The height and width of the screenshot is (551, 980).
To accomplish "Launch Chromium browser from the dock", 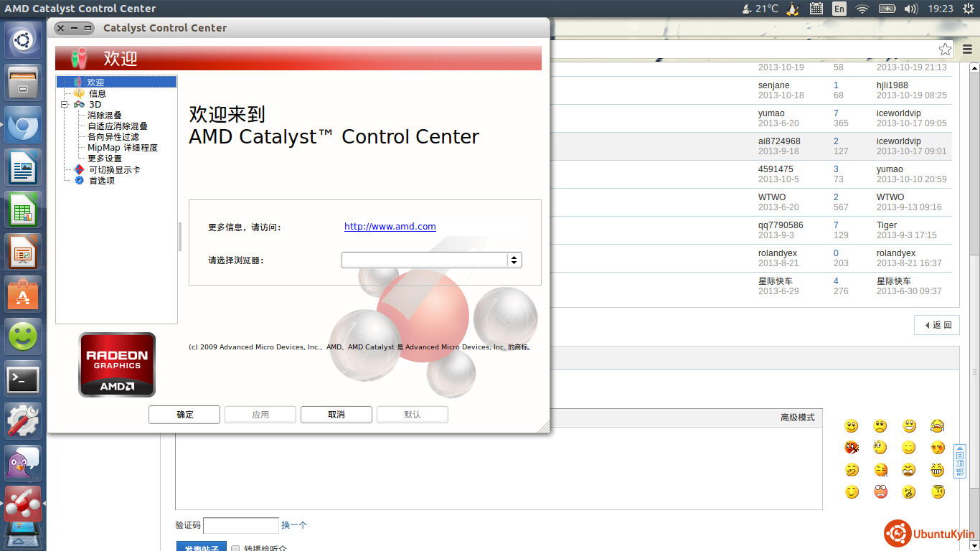I will click(x=23, y=127).
